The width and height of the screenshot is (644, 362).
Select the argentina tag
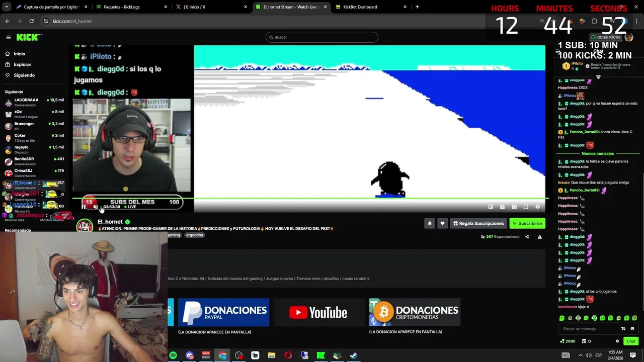pyautogui.click(x=194, y=235)
